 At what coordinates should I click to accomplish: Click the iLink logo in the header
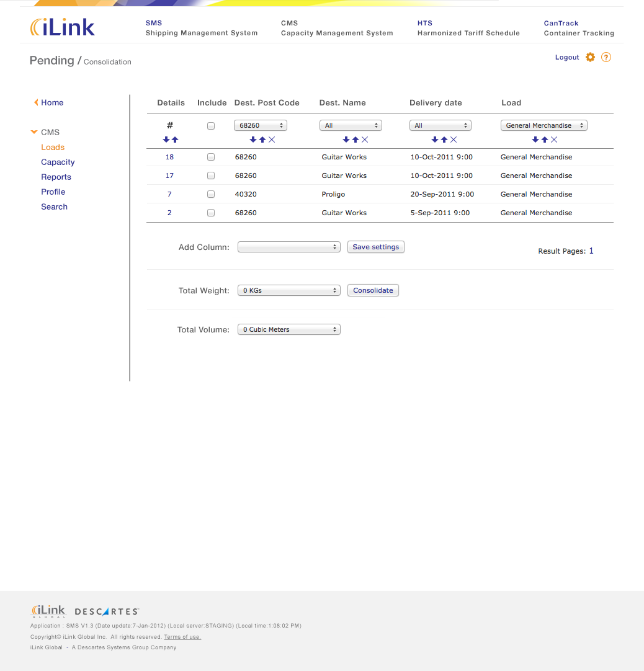tap(63, 27)
